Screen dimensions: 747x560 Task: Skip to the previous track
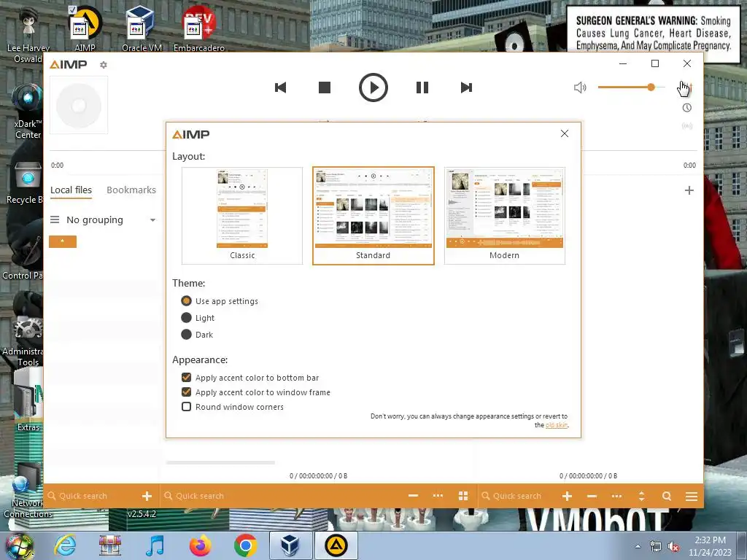pos(281,87)
